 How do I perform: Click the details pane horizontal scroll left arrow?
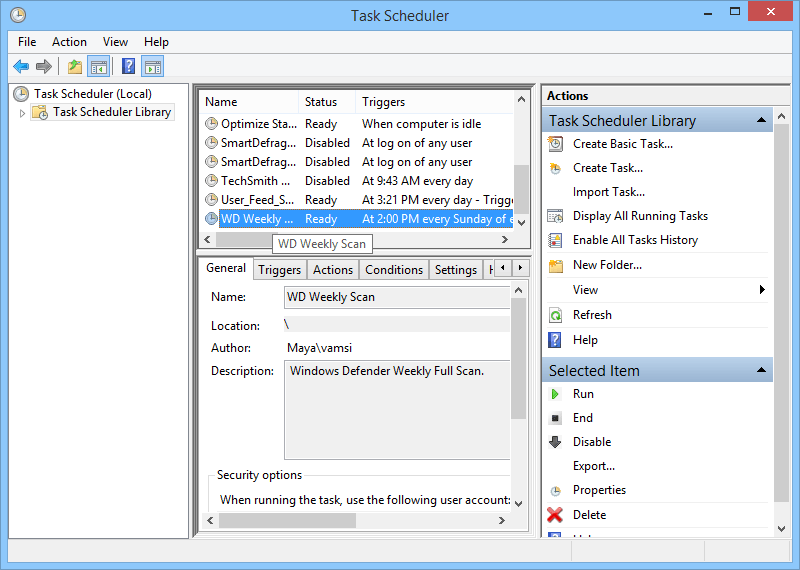click(x=210, y=521)
